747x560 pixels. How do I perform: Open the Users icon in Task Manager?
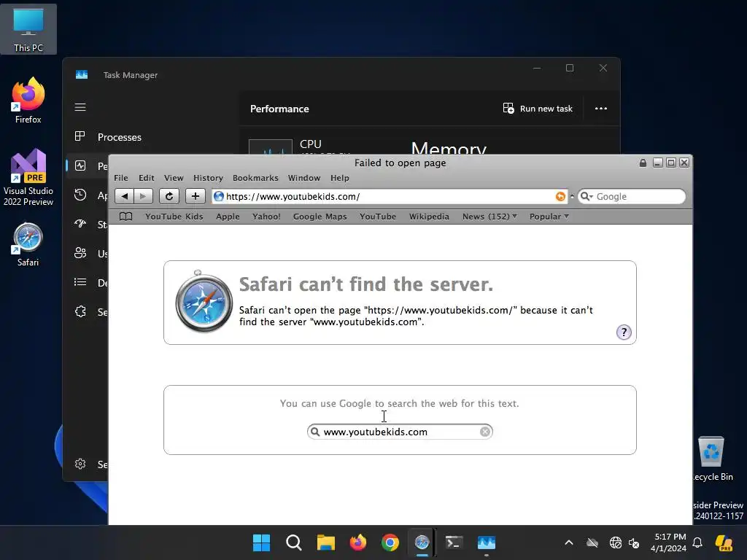[80, 253]
